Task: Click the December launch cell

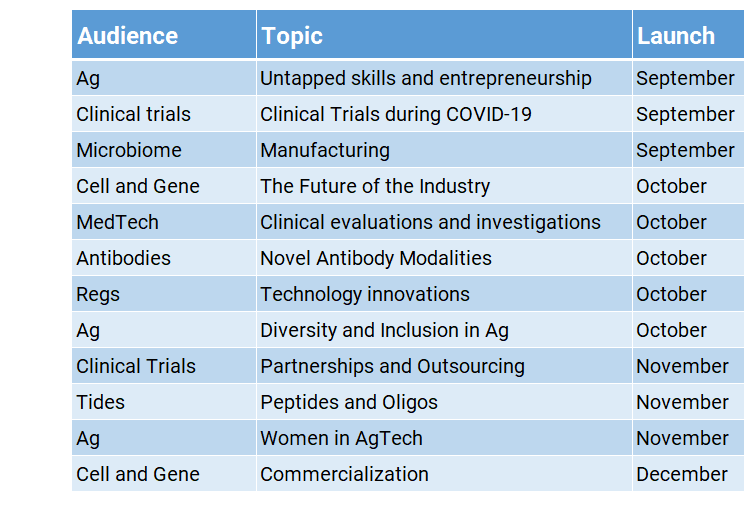Action: coord(682,474)
